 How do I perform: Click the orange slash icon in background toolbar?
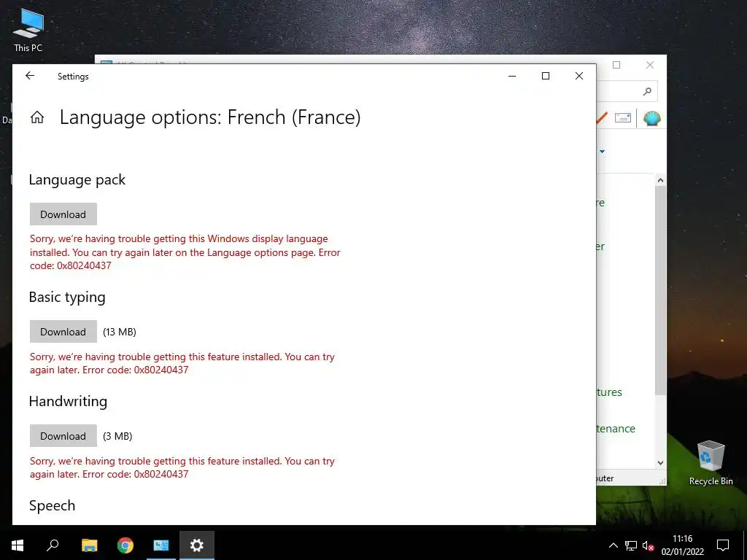pyautogui.click(x=602, y=117)
